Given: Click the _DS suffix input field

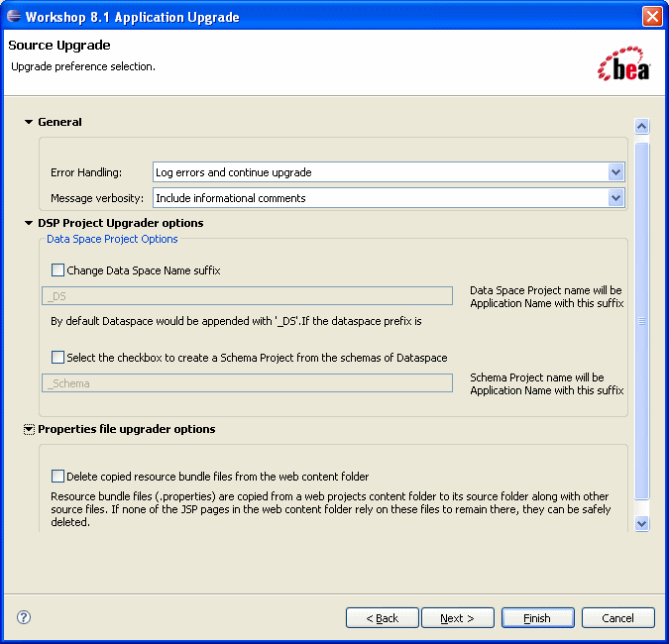Looking at the screenshot, I should coord(247,295).
